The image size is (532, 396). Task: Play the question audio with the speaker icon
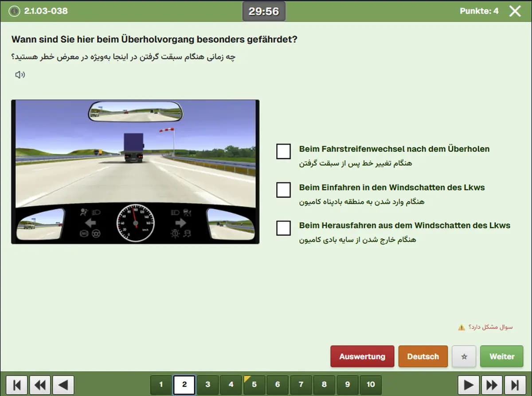click(x=20, y=75)
